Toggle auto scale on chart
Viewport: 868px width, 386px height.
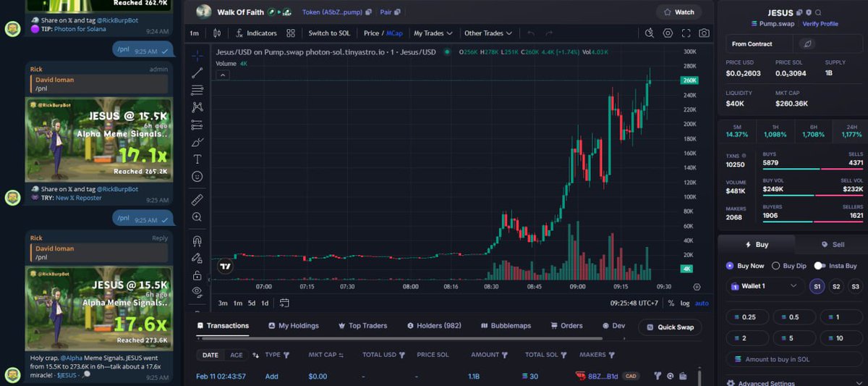pos(702,303)
